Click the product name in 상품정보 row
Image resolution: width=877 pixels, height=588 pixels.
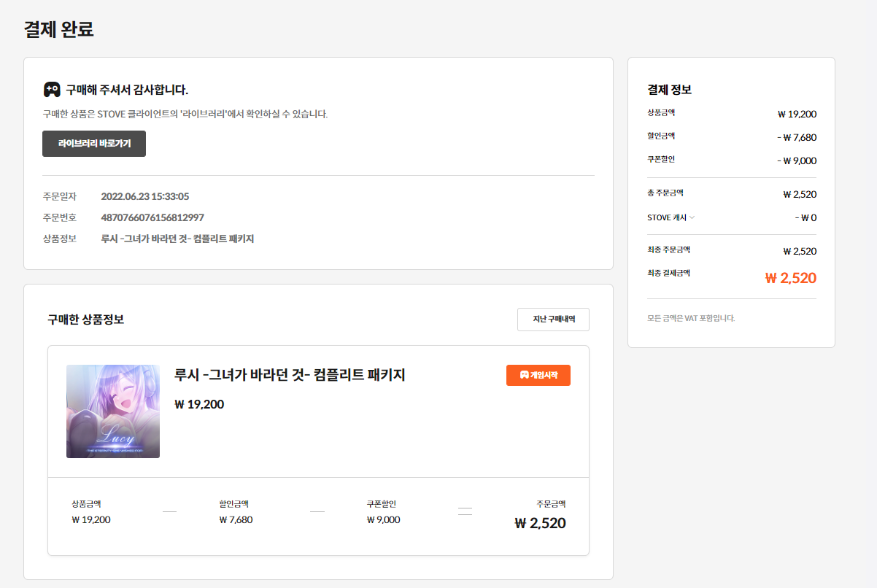[x=177, y=239]
